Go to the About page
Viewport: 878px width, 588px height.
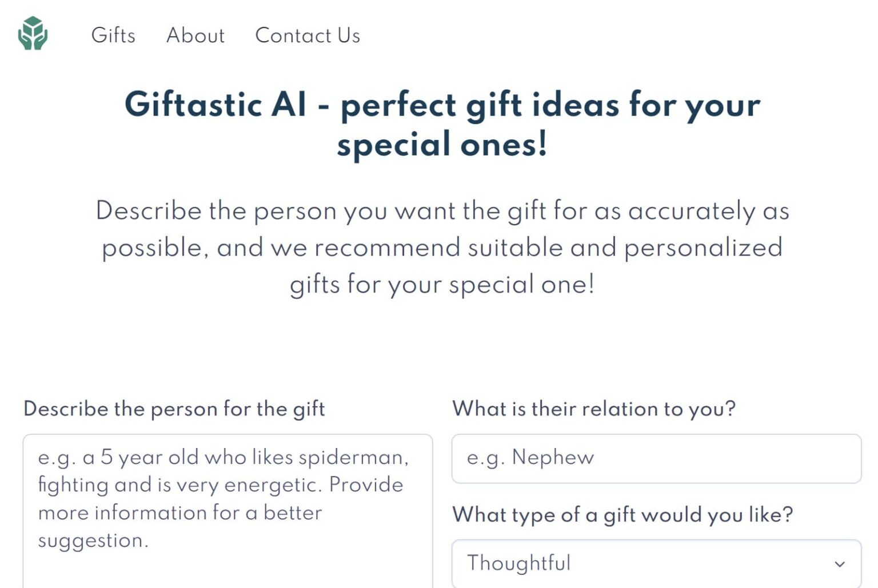tap(195, 35)
